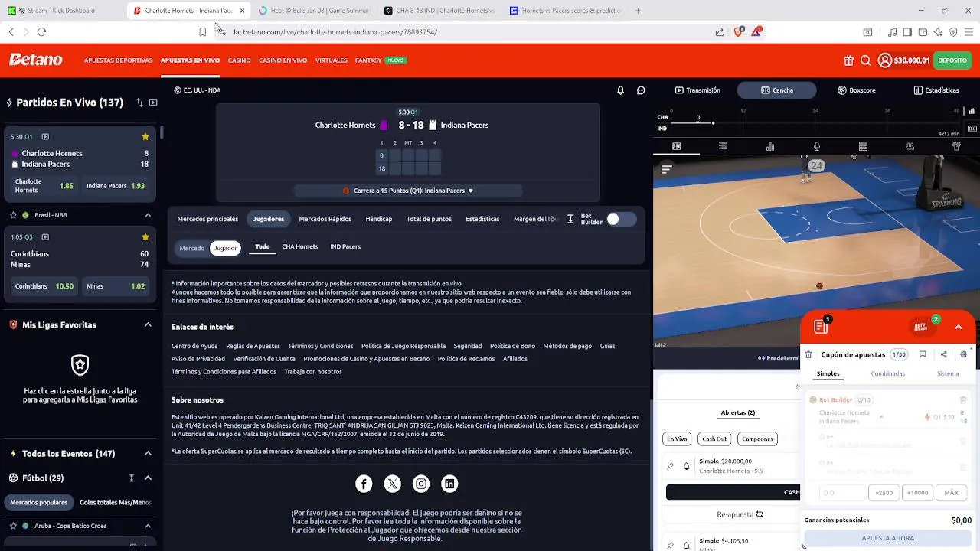This screenshot has width=980, height=551.
Task: Click the APUESTA AHORA button
Action: point(887,538)
